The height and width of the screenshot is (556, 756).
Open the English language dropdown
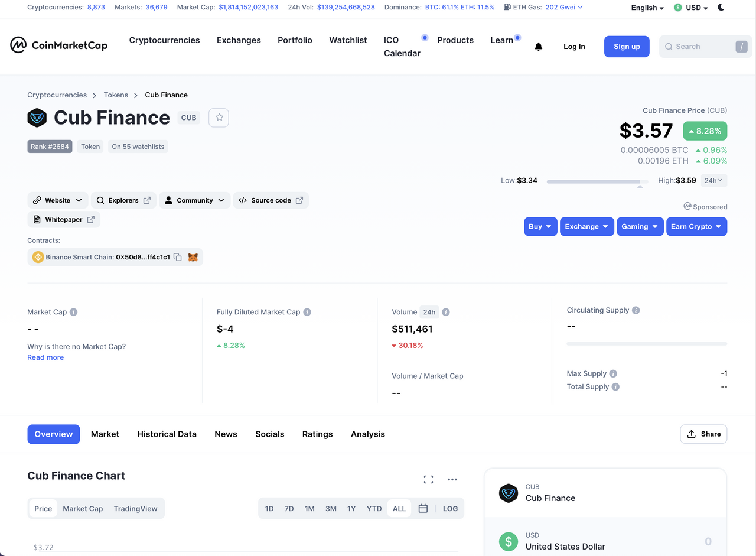point(647,8)
